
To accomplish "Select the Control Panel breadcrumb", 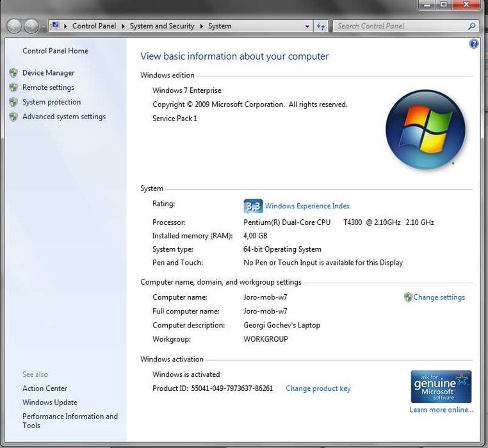I will (x=94, y=26).
